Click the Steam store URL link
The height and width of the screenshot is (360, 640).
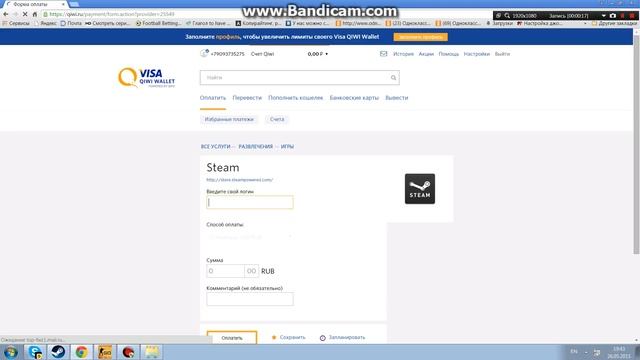(x=240, y=180)
